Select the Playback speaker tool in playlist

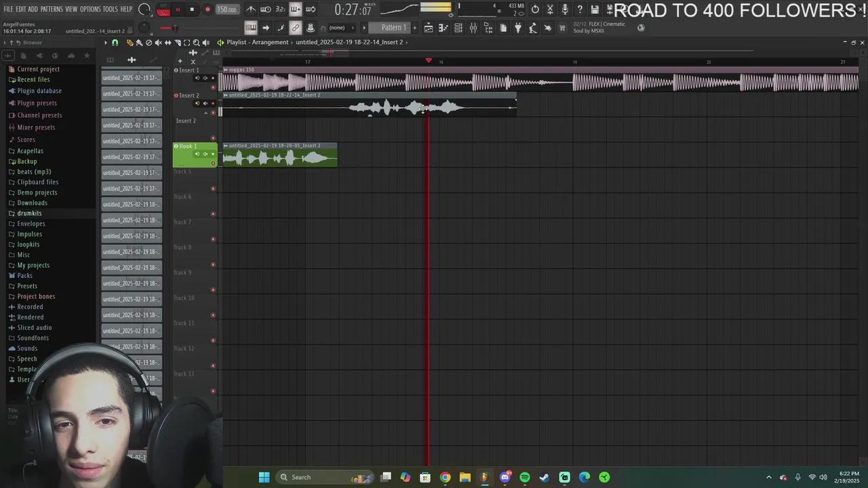click(206, 43)
